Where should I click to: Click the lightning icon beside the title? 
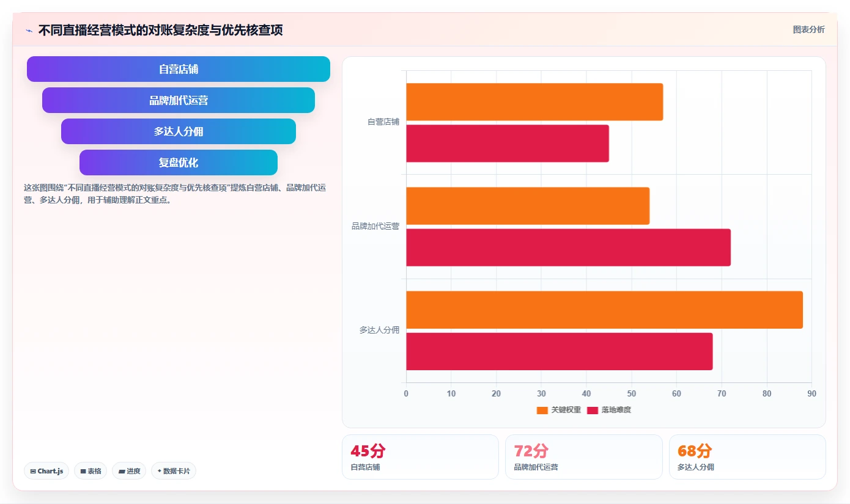click(29, 31)
